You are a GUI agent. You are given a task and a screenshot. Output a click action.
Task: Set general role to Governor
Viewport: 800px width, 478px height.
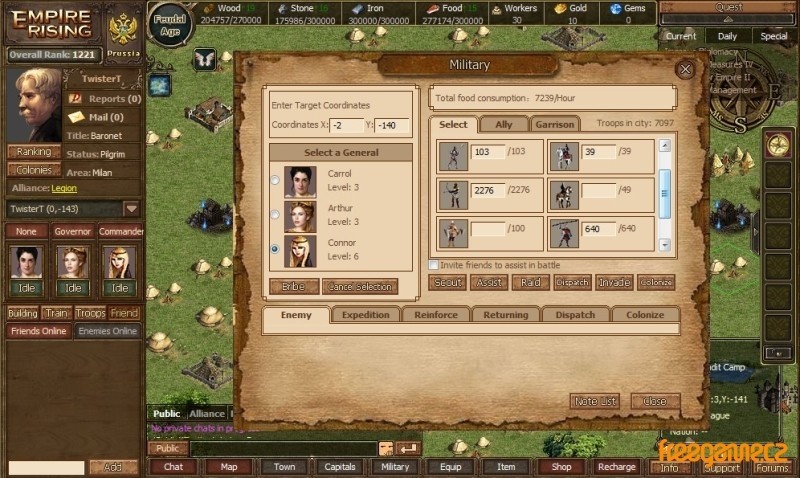click(x=72, y=232)
